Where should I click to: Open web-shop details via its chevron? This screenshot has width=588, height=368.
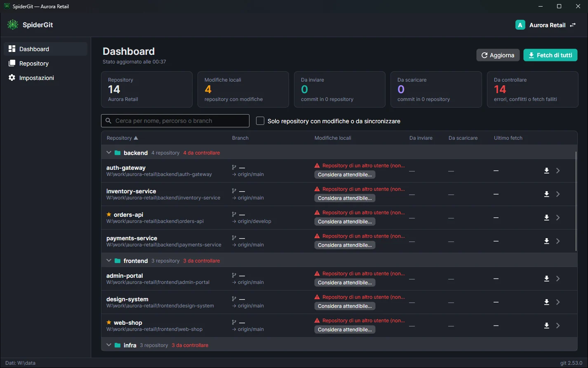point(558,326)
